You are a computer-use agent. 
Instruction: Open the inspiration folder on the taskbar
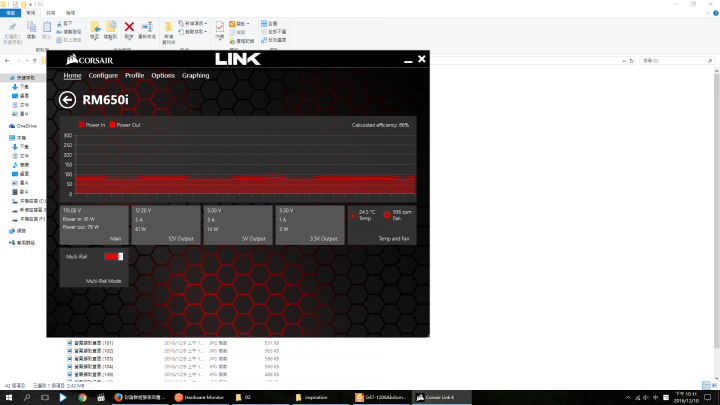click(321, 397)
